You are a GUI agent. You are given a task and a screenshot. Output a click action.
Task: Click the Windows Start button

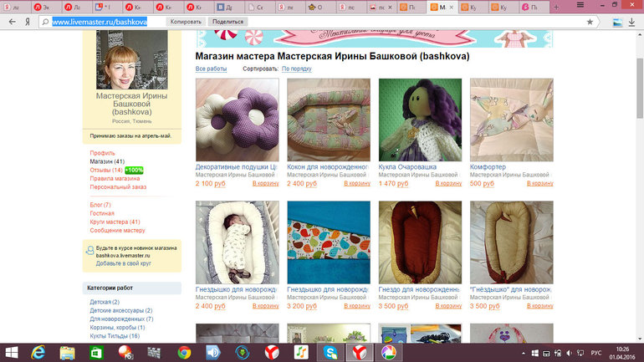12,352
